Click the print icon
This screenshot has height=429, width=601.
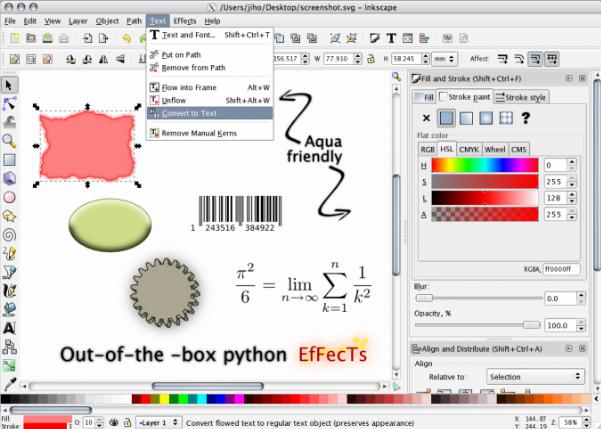64,38
